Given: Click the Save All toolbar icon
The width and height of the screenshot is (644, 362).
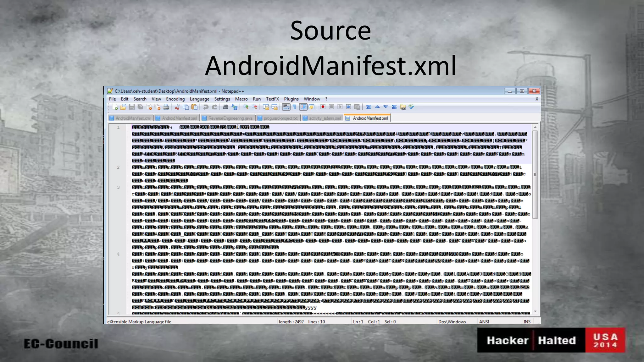Looking at the screenshot, I should (140, 107).
